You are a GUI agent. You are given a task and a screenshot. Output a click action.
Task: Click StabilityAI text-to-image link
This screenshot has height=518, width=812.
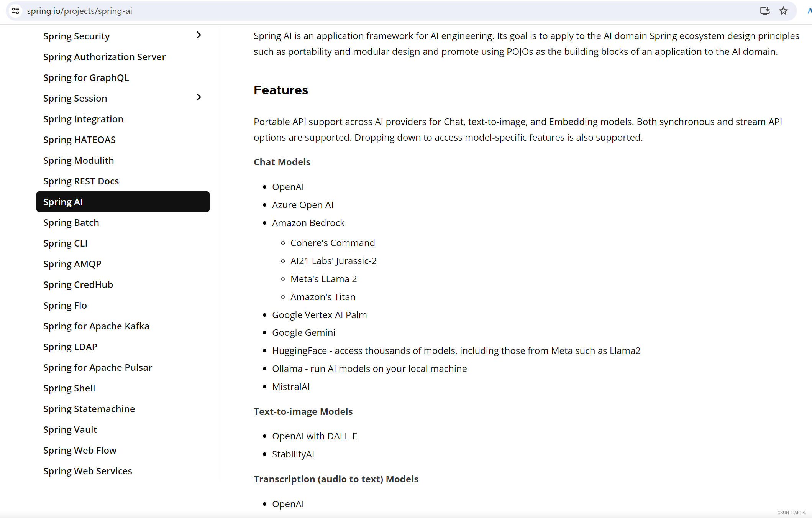click(293, 454)
